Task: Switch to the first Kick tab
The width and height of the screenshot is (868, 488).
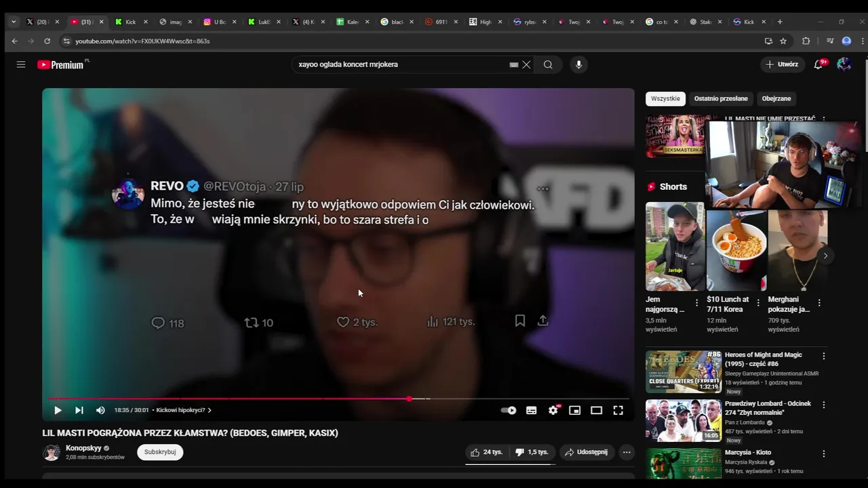Action: pos(130,22)
